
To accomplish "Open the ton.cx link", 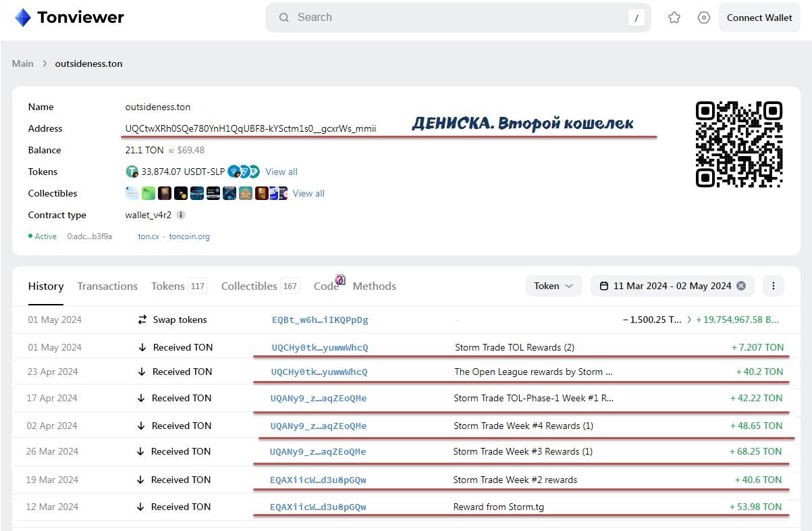I will pos(148,236).
